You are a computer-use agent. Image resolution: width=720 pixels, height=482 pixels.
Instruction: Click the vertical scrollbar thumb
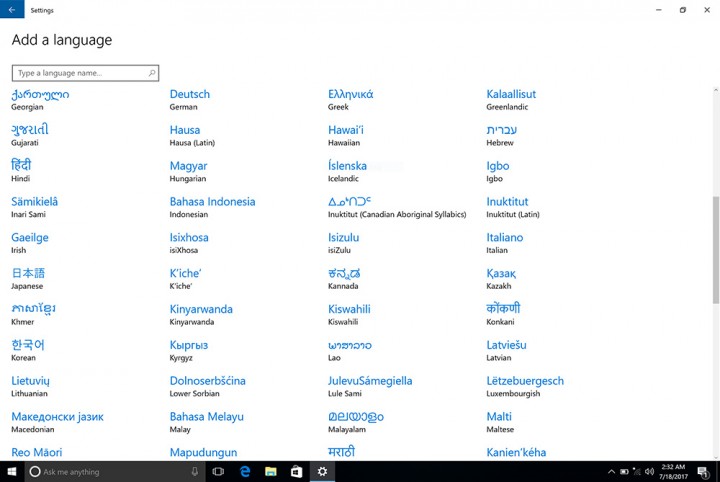point(715,250)
